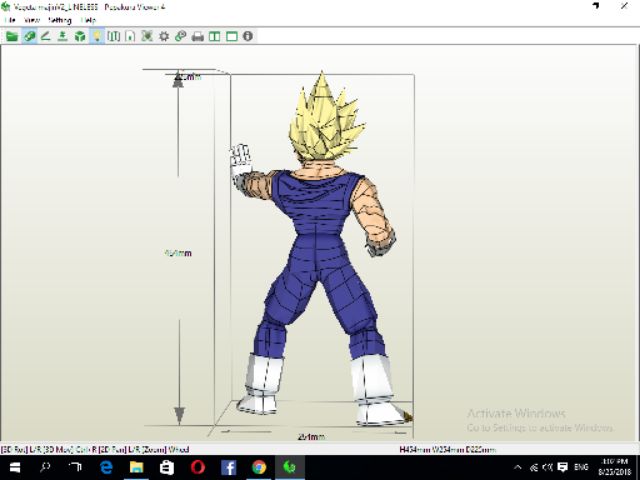The height and width of the screenshot is (480, 640).
Task: Open the Help menu
Action: 88,20
